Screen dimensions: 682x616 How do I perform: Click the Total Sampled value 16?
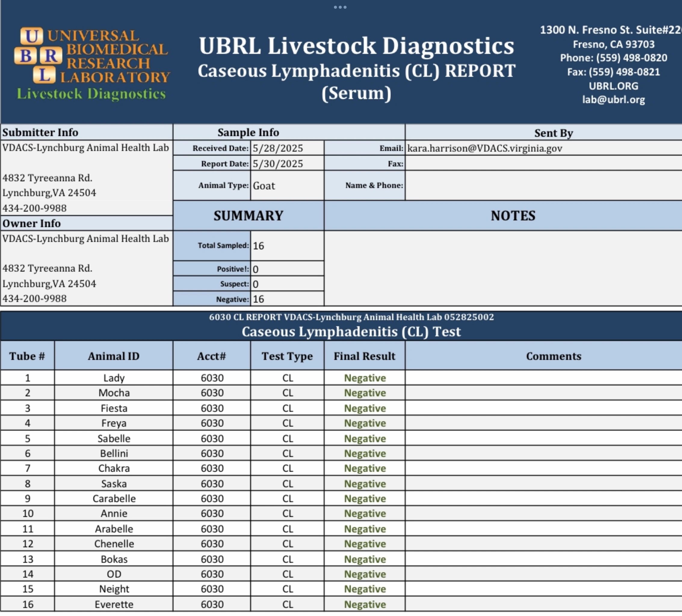coord(258,246)
